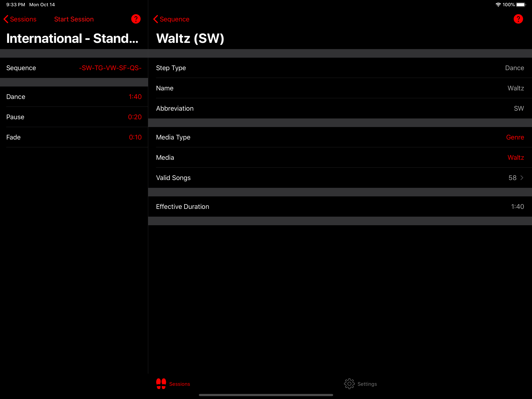
Task: Tap the battery indicator icon
Action: (x=521, y=4)
